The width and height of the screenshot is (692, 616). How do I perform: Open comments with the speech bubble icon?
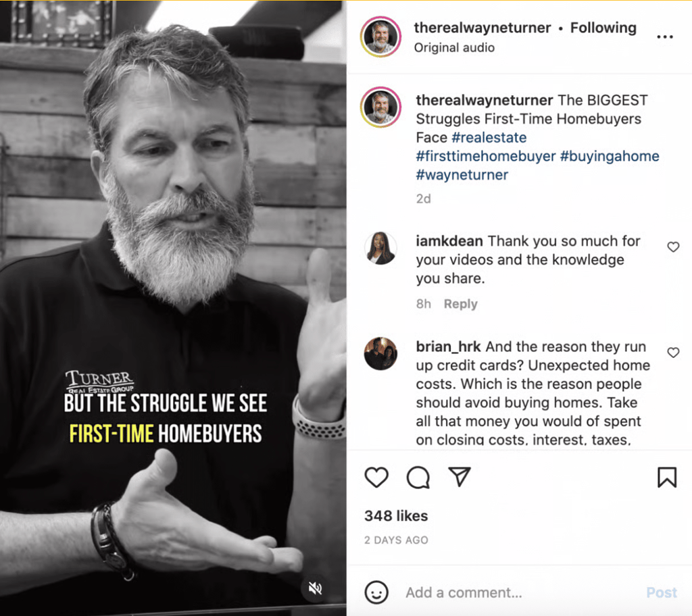[x=418, y=478]
